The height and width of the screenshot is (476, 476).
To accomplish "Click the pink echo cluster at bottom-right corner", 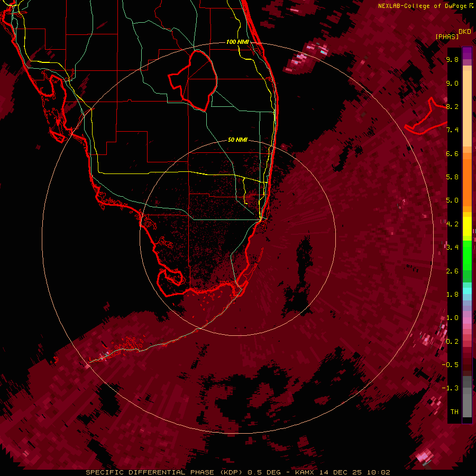I will point(424,457).
